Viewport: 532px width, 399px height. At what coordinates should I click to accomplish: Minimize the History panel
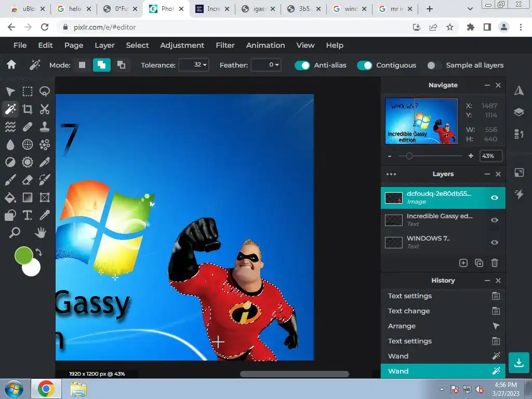pyautogui.click(x=487, y=281)
